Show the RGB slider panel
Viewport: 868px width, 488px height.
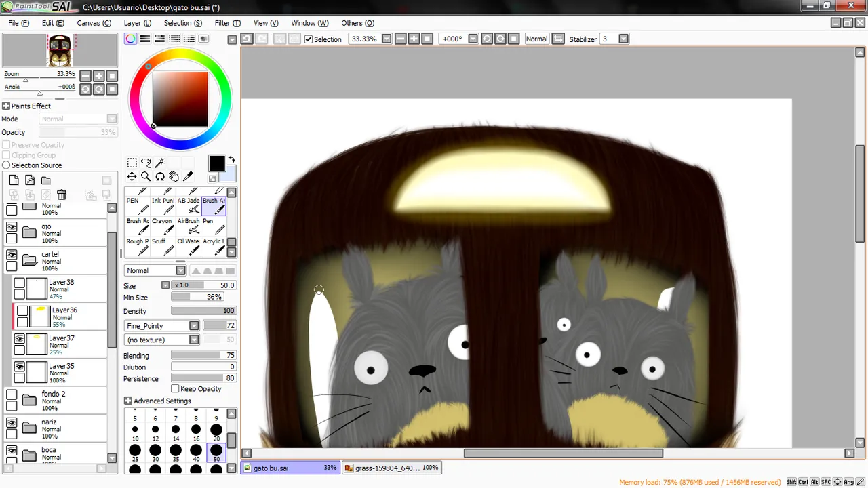[x=145, y=39]
